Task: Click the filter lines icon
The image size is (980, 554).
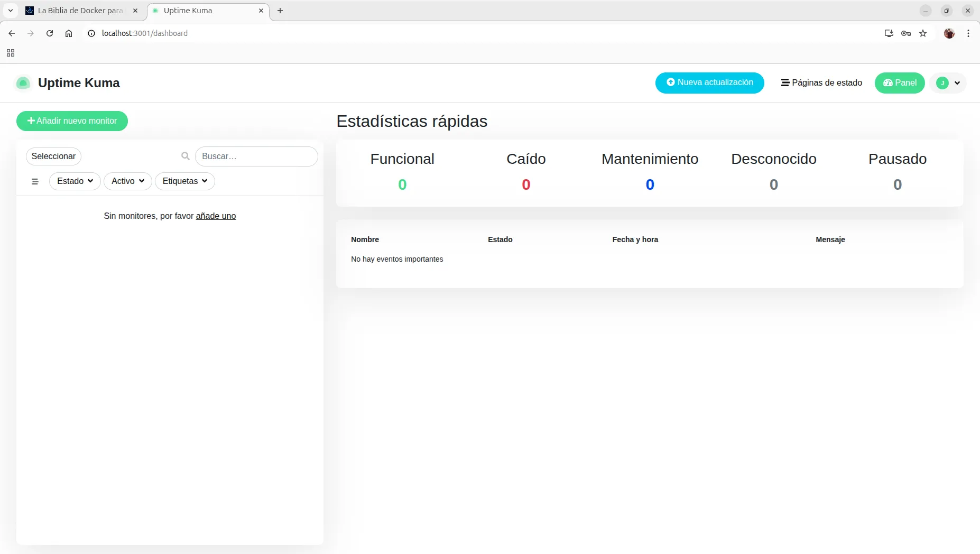Action: tap(35, 181)
